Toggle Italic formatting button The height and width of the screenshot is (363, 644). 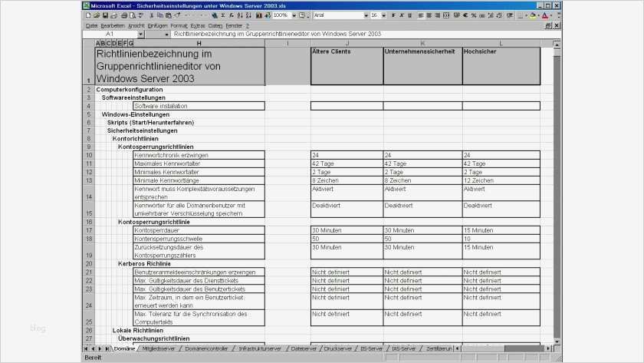401,15
